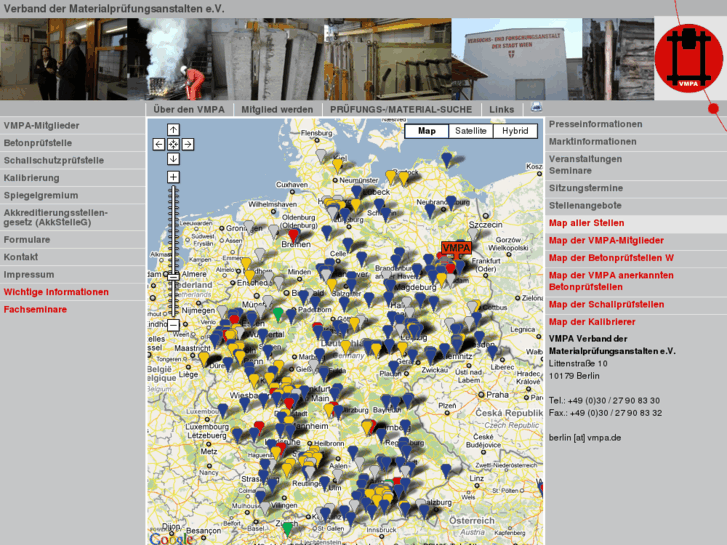This screenshot has height=545, width=727.
Task: Switch the map to Satellite view
Action: [x=471, y=131]
